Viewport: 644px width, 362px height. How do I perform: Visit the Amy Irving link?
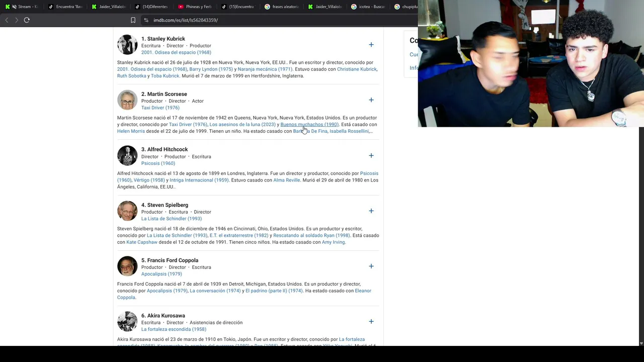pyautogui.click(x=334, y=242)
